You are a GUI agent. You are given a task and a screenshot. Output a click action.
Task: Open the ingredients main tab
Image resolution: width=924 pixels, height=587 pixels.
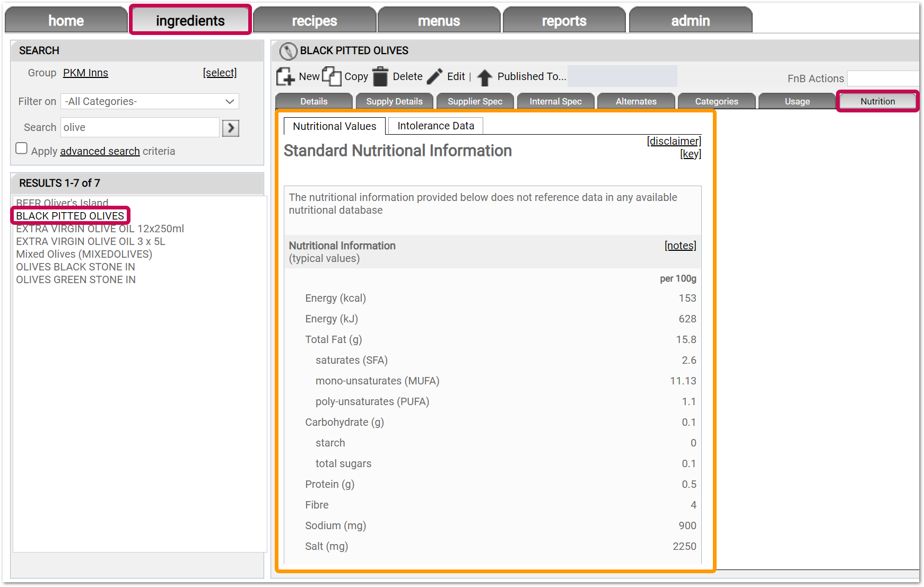pyautogui.click(x=190, y=20)
